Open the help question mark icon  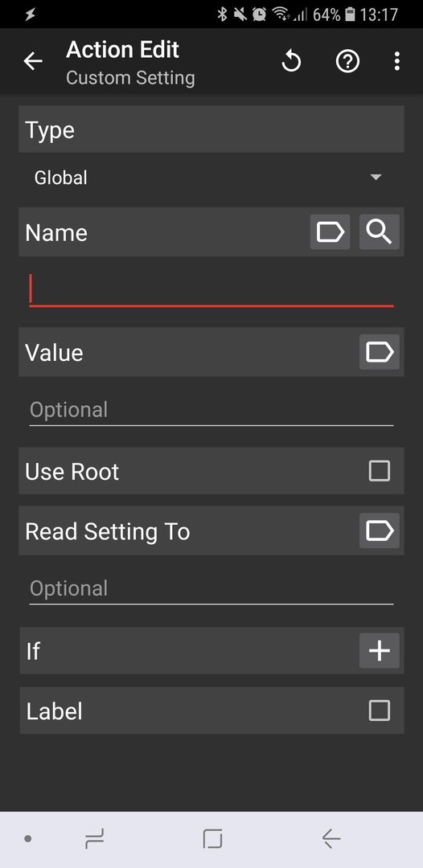[x=347, y=61]
